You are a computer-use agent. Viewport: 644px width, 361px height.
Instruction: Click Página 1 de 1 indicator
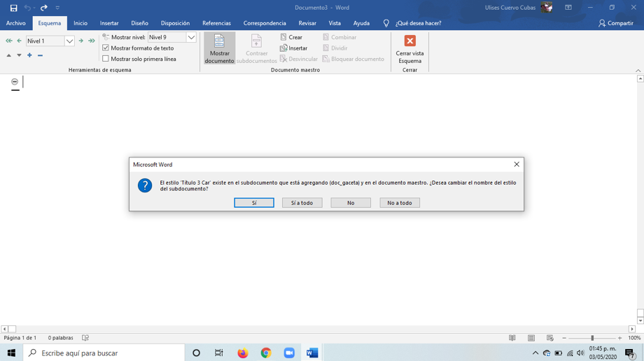tap(20, 338)
